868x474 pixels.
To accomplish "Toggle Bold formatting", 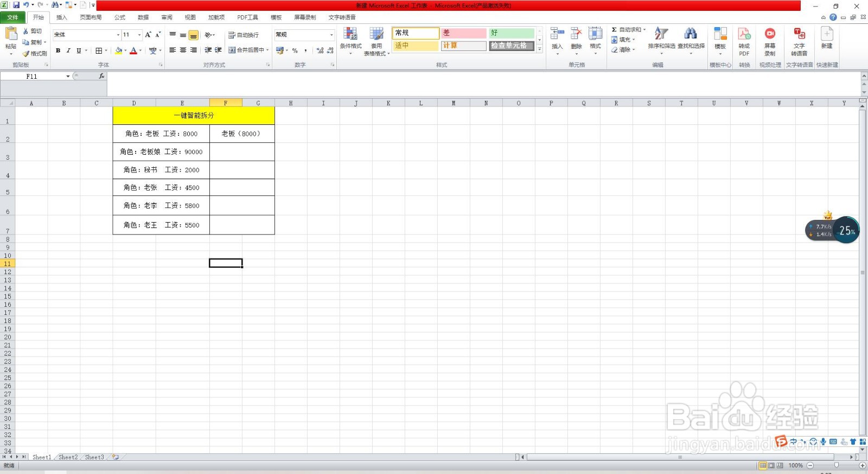I will 58,50.
